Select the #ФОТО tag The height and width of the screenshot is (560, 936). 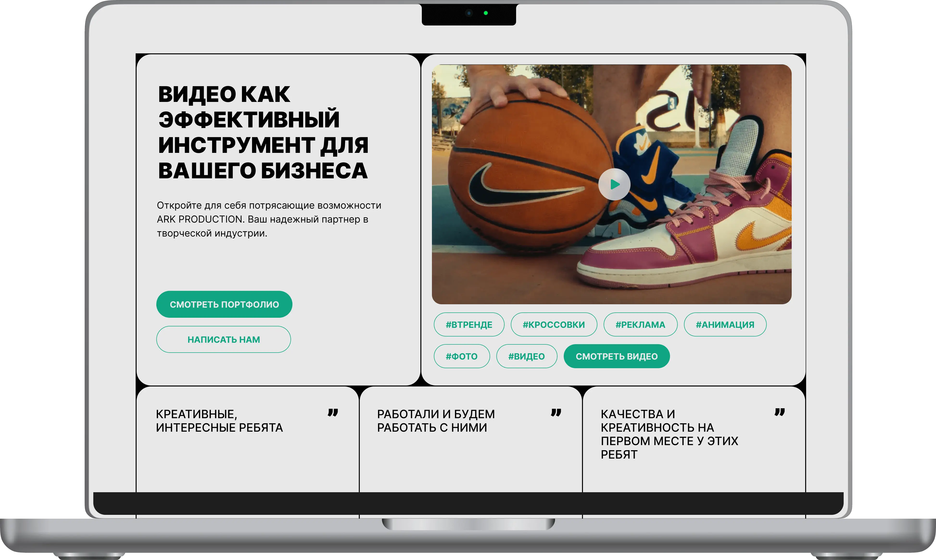point(462,356)
